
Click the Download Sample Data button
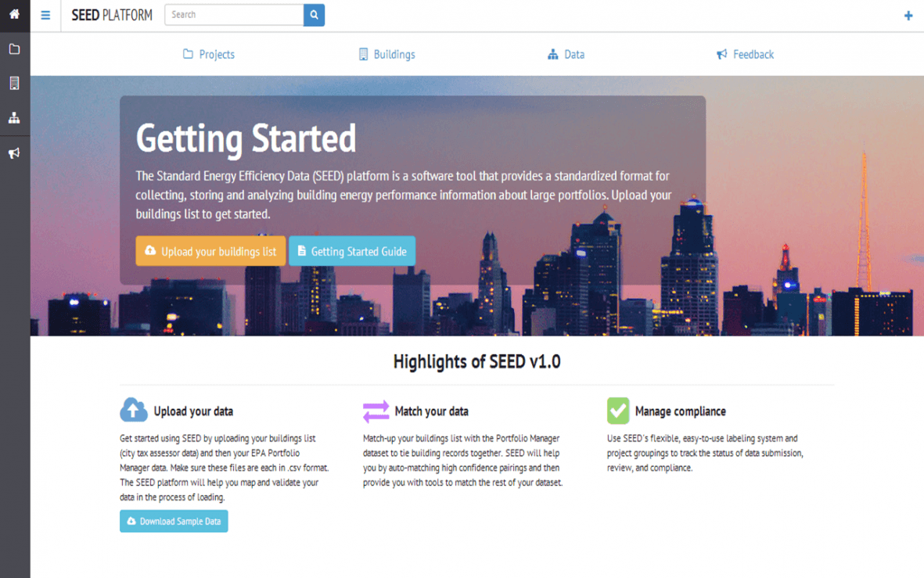[x=174, y=521]
